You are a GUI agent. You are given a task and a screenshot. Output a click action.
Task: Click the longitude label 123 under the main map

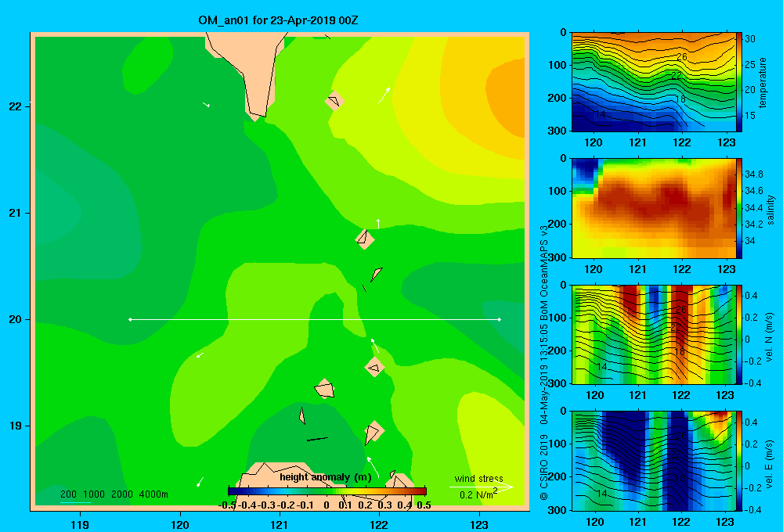tap(479, 524)
